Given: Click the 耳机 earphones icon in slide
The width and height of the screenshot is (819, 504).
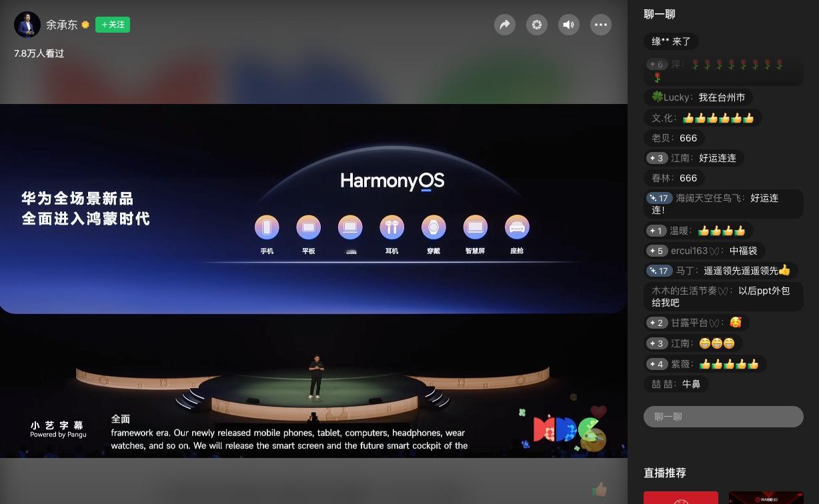Looking at the screenshot, I should click(391, 227).
